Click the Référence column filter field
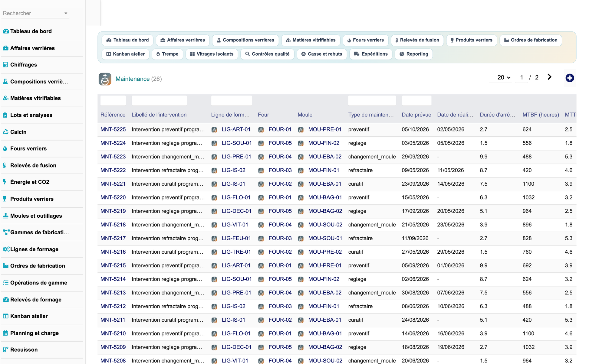589x364 pixels. (113, 101)
